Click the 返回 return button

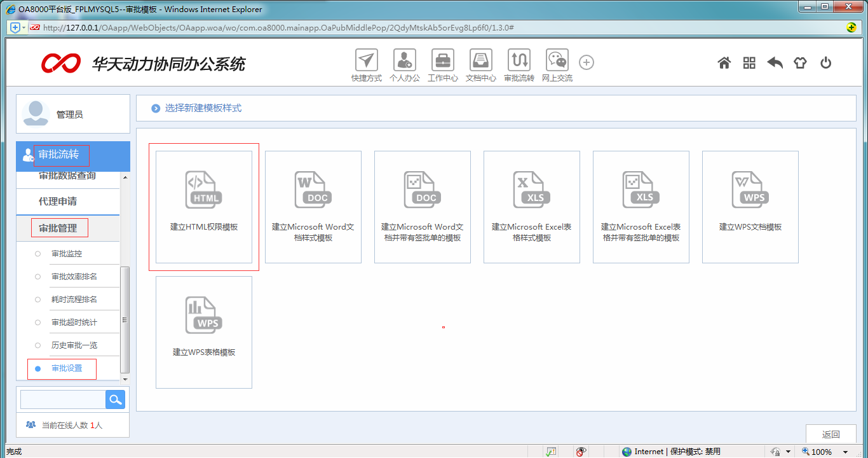(x=831, y=434)
